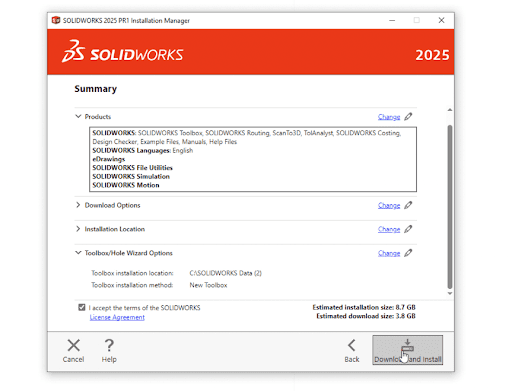Click the Cancel X icon
This screenshot has height=391, width=512.
coord(73,345)
